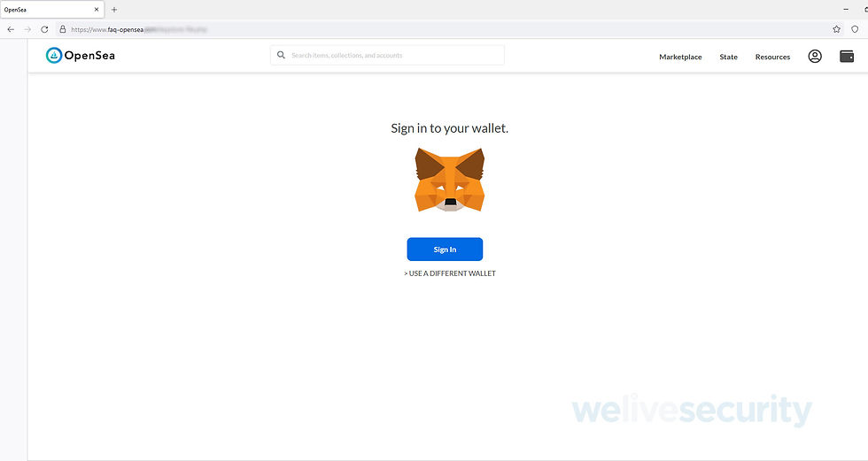868x461 pixels.
Task: Click the MetaMask fox logo
Action: [450, 180]
